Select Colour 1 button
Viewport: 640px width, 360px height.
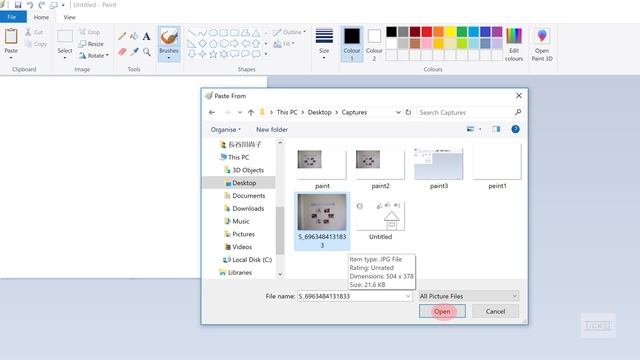click(x=352, y=44)
